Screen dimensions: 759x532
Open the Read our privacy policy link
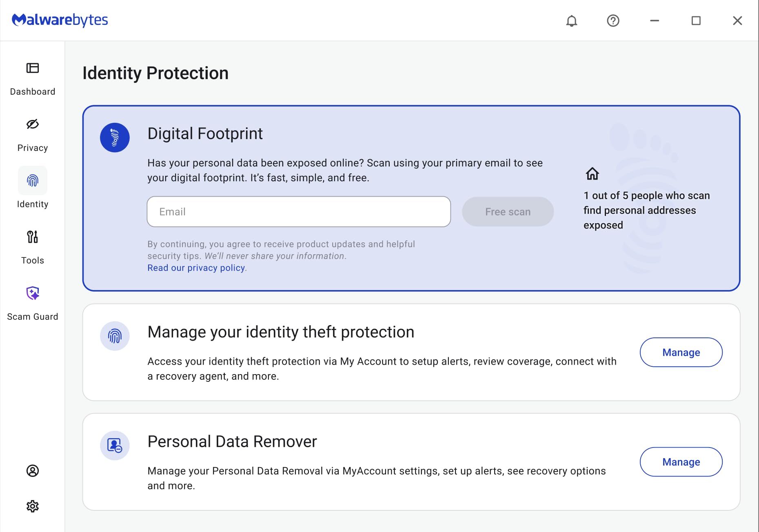pos(196,268)
